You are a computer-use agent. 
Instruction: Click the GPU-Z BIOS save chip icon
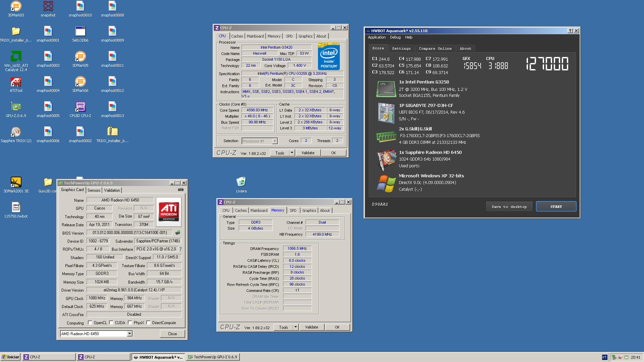coord(178,232)
